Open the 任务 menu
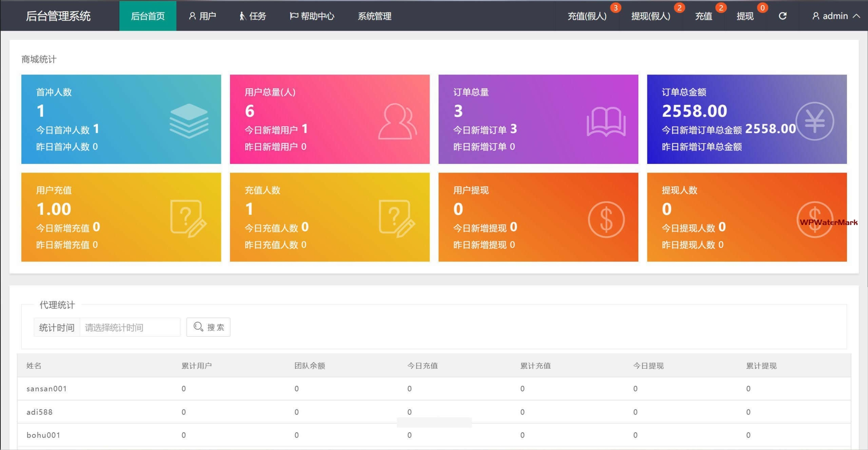This screenshot has height=450, width=868. tap(253, 16)
